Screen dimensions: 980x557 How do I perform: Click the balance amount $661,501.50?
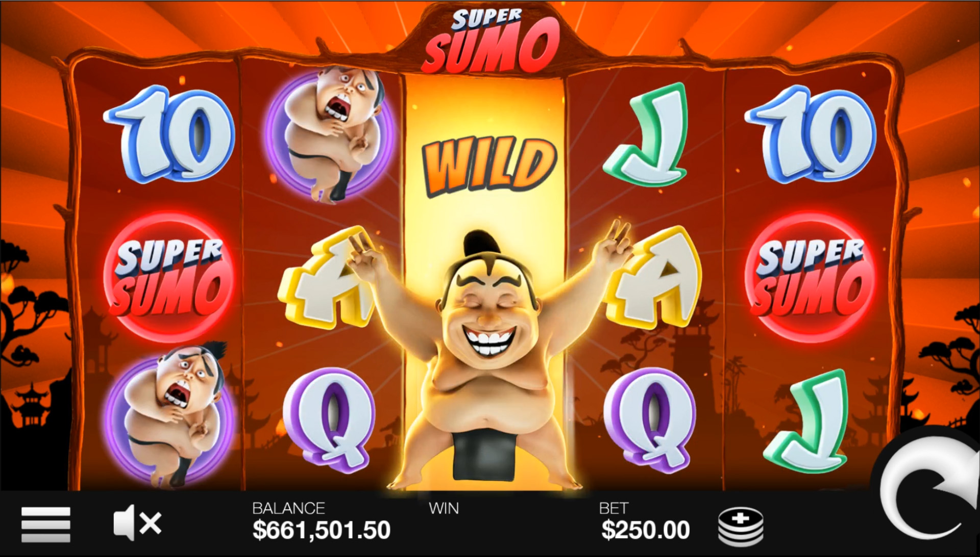322,530
